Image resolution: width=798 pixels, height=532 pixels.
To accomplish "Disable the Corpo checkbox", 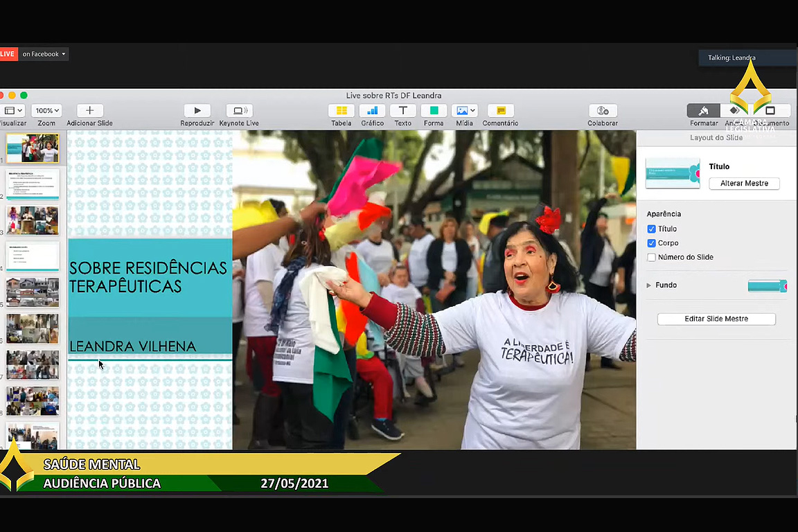I will click(x=651, y=243).
